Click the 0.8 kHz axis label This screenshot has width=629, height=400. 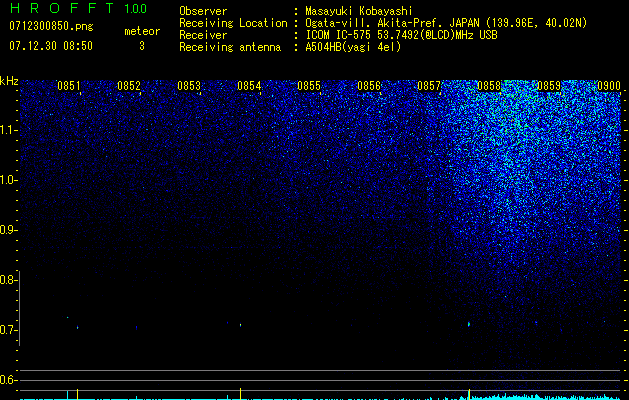pos(8,280)
